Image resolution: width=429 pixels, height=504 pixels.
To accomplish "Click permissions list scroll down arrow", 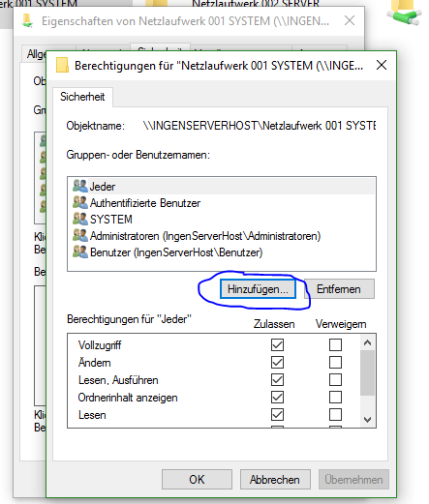I will click(367, 419).
